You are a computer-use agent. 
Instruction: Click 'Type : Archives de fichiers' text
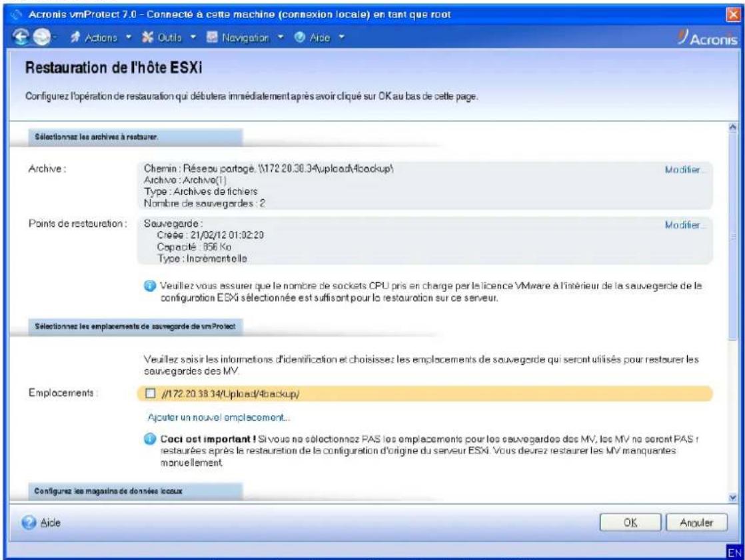pos(201,191)
